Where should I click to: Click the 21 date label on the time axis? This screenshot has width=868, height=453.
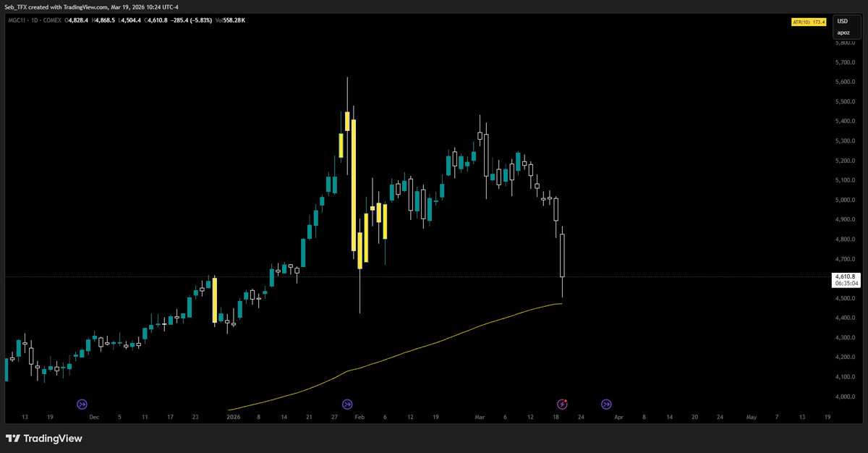[x=309, y=417]
